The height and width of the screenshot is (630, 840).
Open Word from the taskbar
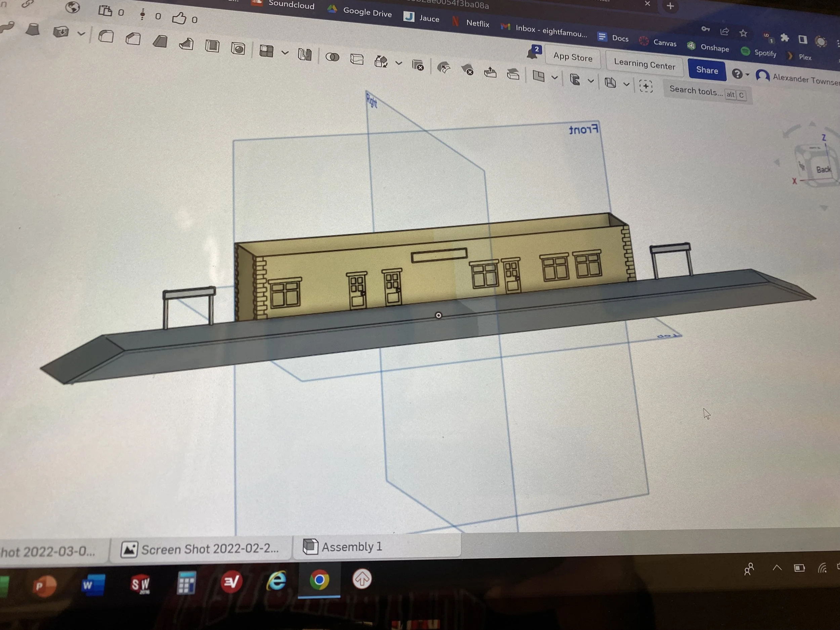point(92,585)
